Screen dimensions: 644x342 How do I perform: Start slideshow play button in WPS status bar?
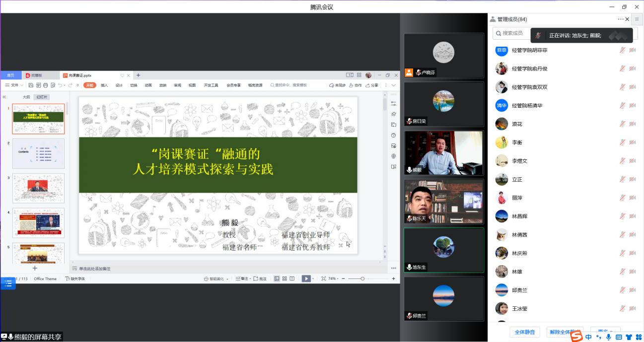tap(306, 279)
